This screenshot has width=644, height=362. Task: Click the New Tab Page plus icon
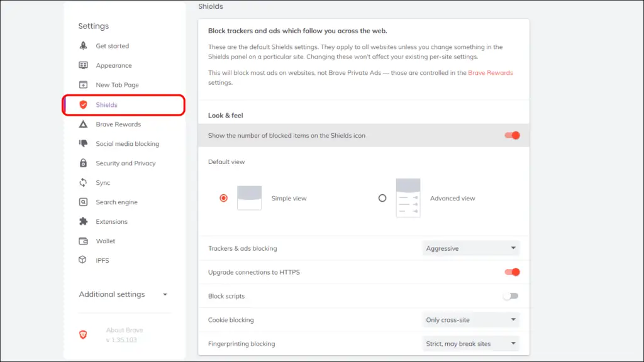[83, 85]
